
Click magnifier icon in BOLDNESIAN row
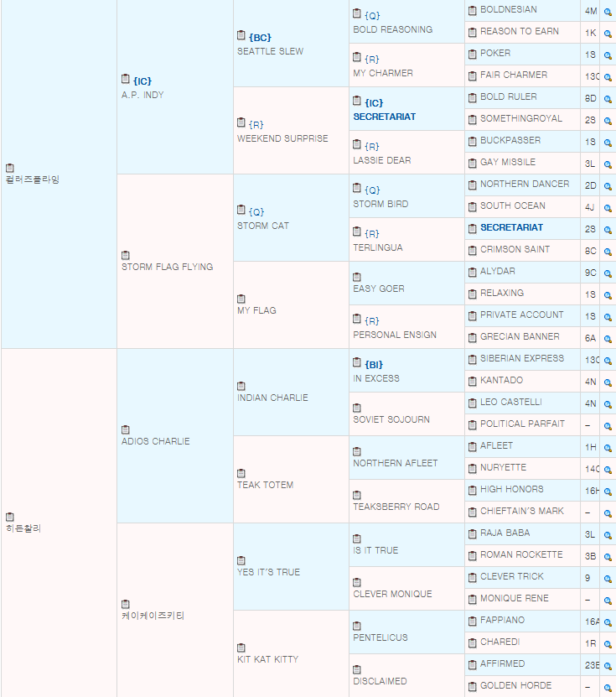[x=608, y=12]
